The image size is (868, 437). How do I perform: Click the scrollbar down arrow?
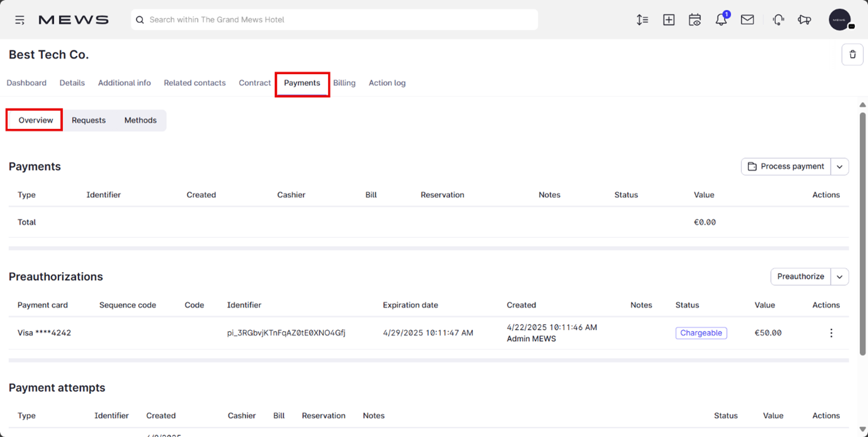click(x=862, y=429)
